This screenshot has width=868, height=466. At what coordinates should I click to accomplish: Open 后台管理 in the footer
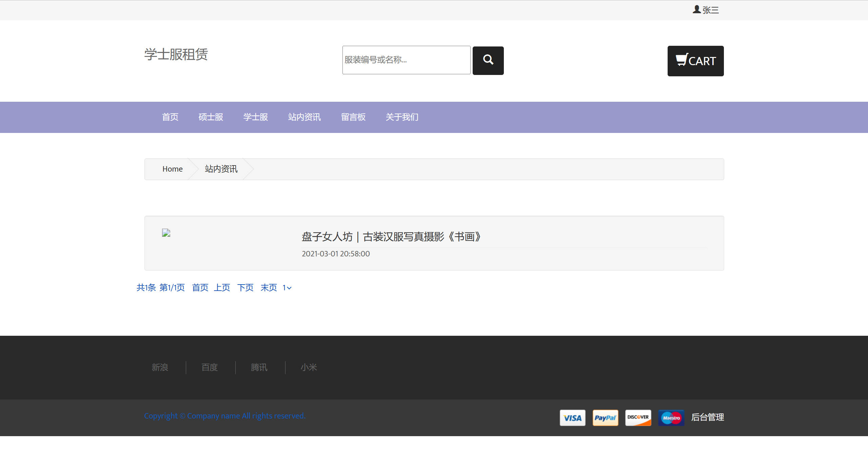click(707, 418)
